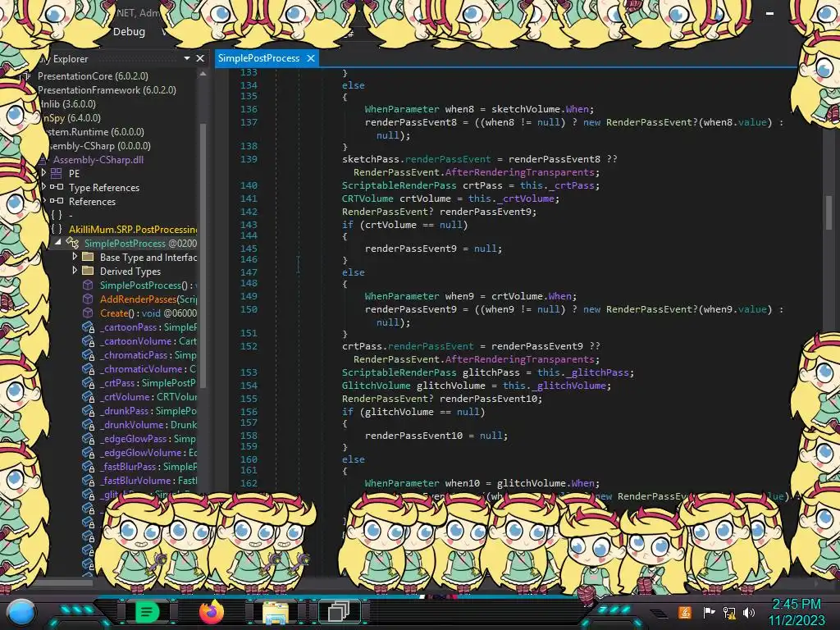Open Firefox from the taskbar

coord(212,612)
